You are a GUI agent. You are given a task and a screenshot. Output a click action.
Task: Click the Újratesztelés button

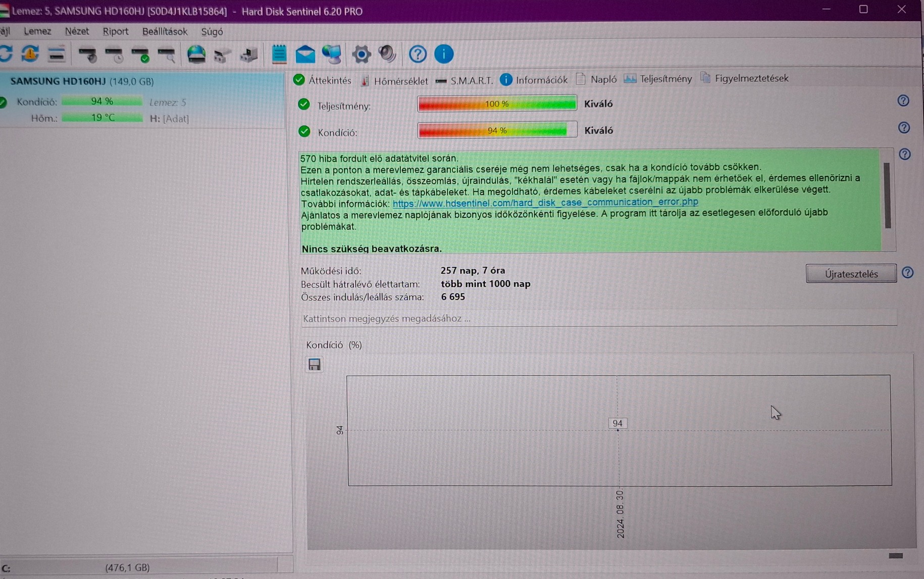click(851, 274)
